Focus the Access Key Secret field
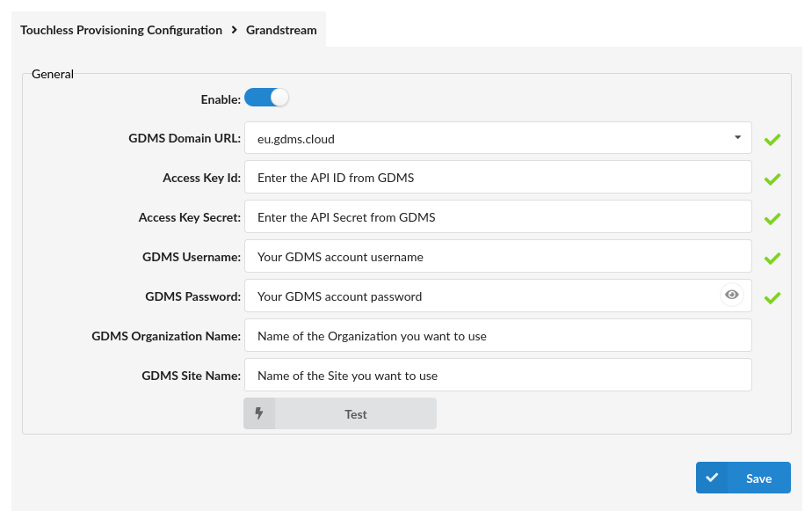 (x=497, y=216)
